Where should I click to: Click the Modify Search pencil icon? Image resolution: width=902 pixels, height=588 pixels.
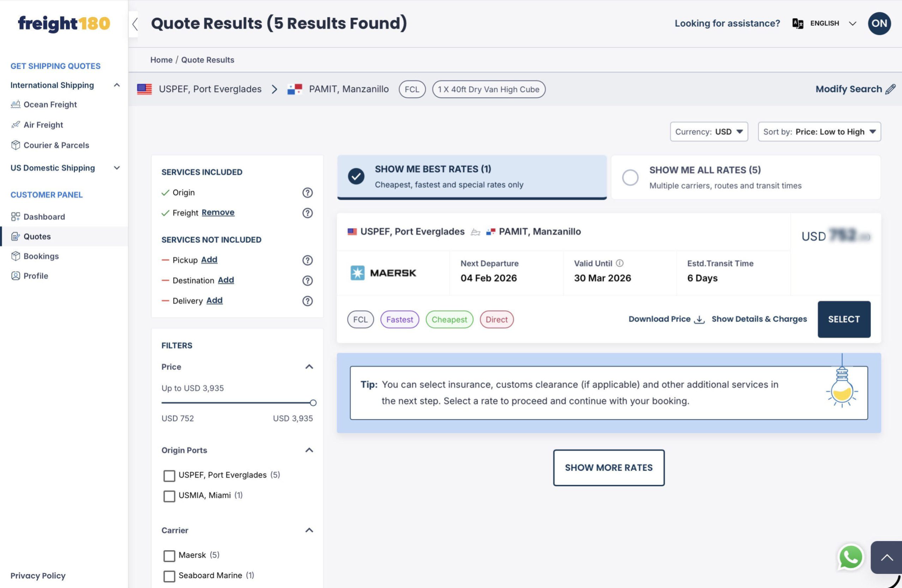coord(891,89)
